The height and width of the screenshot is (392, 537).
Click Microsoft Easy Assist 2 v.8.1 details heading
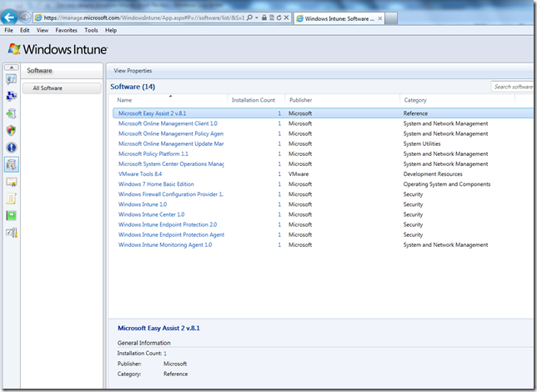coord(158,328)
